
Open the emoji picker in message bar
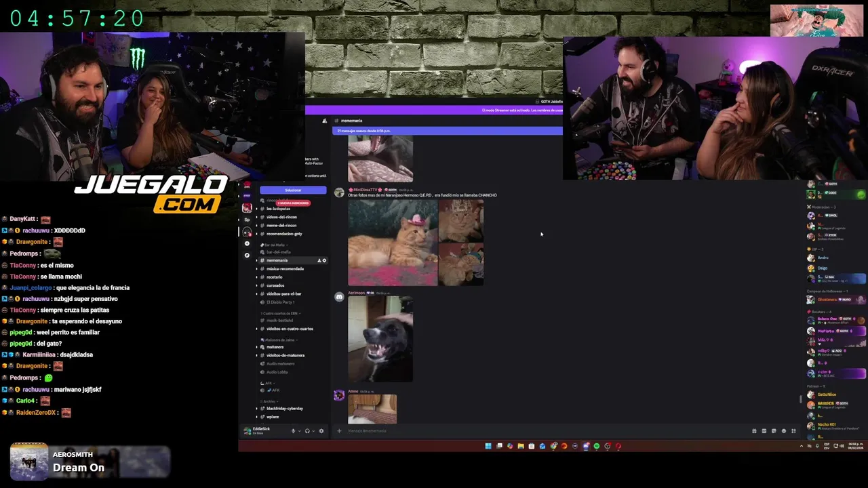point(784,431)
